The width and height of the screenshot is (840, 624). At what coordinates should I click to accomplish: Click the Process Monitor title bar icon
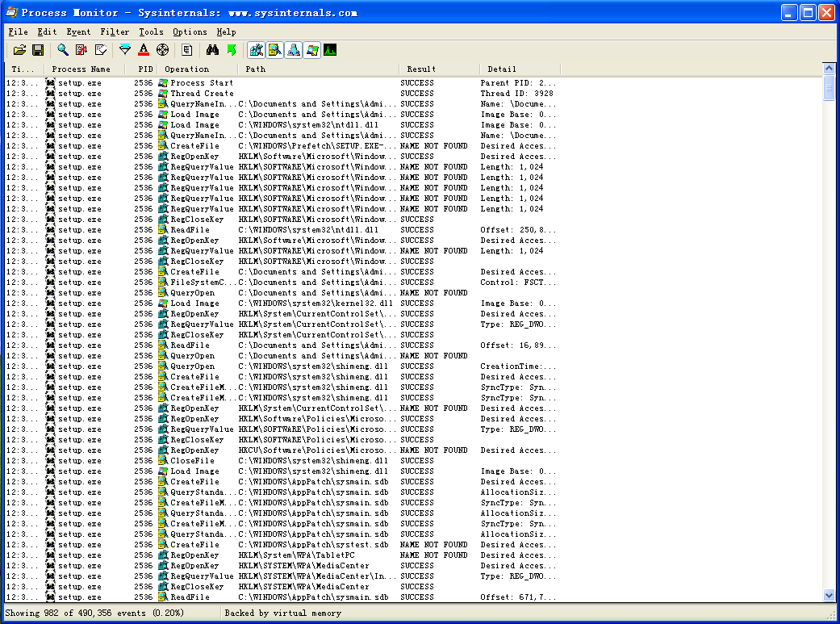10,12
